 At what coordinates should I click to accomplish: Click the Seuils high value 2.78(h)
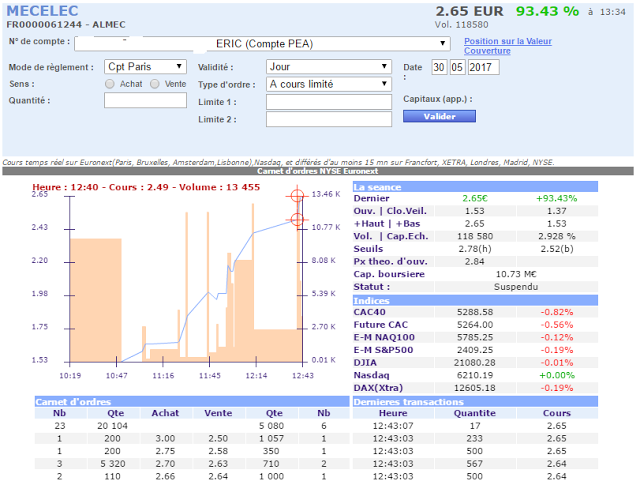coord(475,249)
